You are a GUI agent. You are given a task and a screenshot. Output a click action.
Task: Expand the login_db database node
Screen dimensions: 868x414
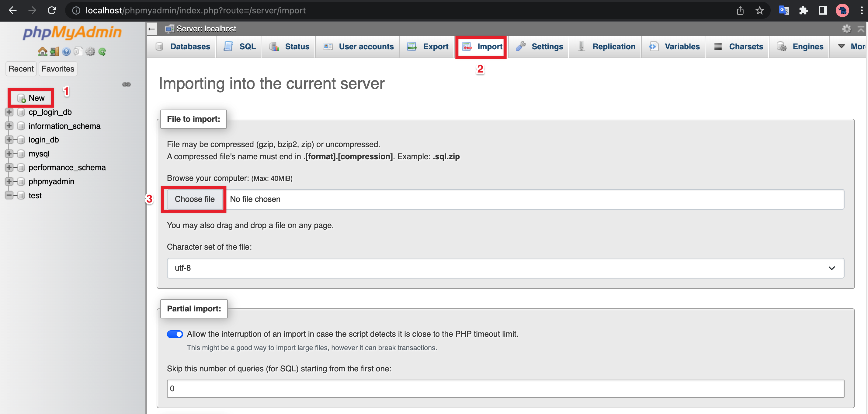point(9,140)
